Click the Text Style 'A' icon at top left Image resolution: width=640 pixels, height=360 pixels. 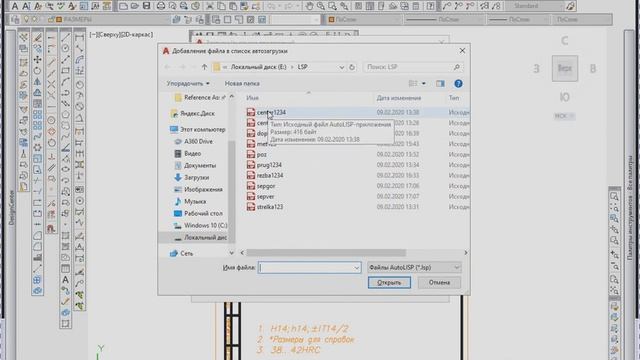point(15,6)
